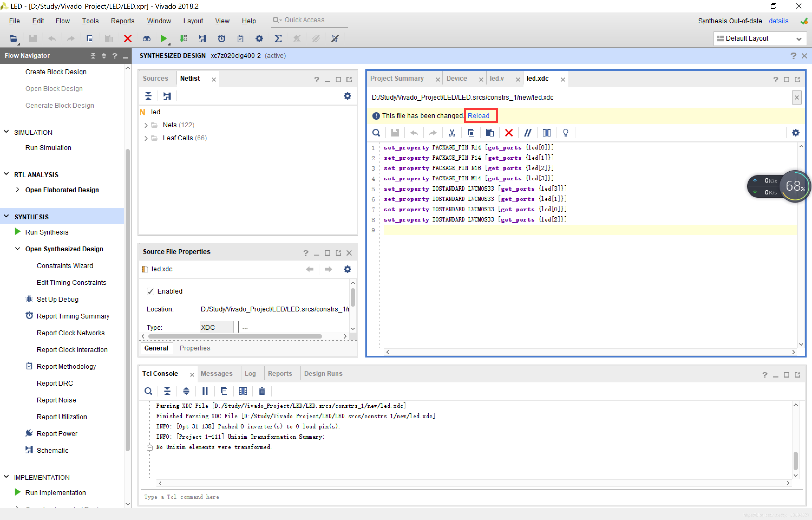
Task: Expand the Leaf Cells (66) folder
Action: point(146,138)
